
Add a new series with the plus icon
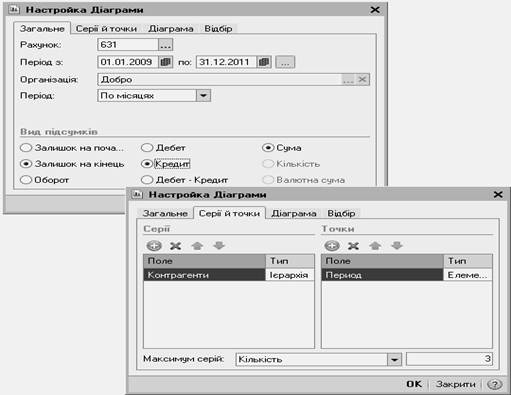[154, 246]
